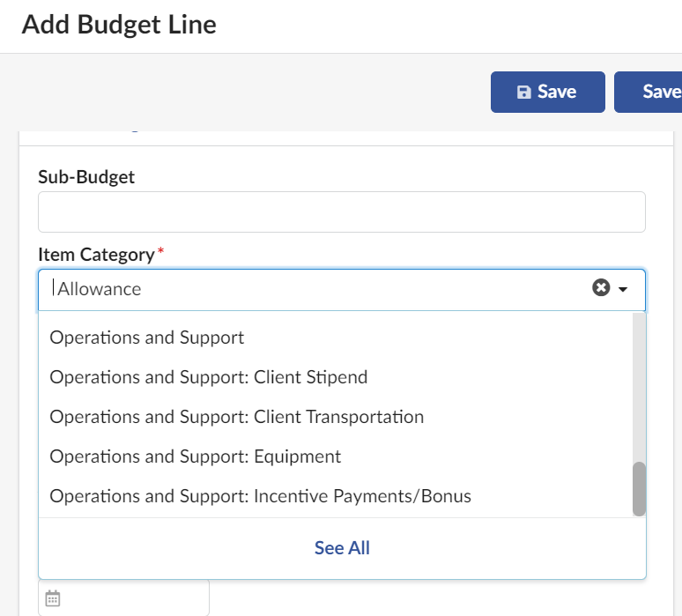Select the plain 'Operations and Support' option
This screenshot has width=682, height=616.
[147, 338]
